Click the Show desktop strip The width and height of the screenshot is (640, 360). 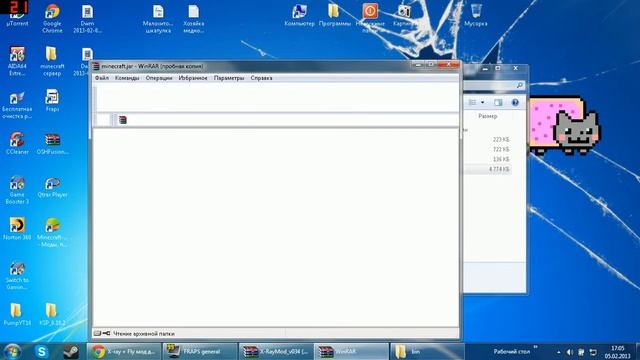tap(637, 351)
